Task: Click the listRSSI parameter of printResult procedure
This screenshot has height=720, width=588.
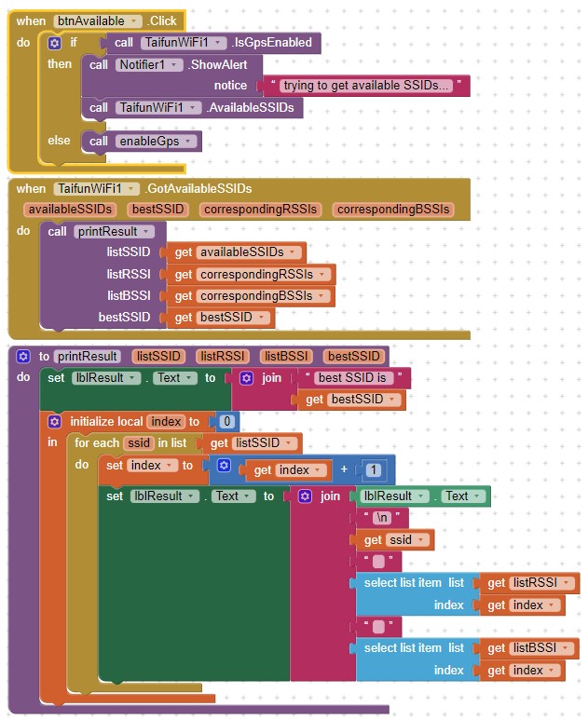Action: point(221,356)
